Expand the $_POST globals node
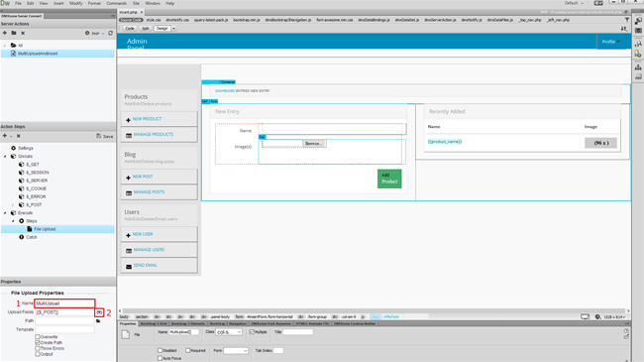The width and height of the screenshot is (644, 362). click(12, 205)
